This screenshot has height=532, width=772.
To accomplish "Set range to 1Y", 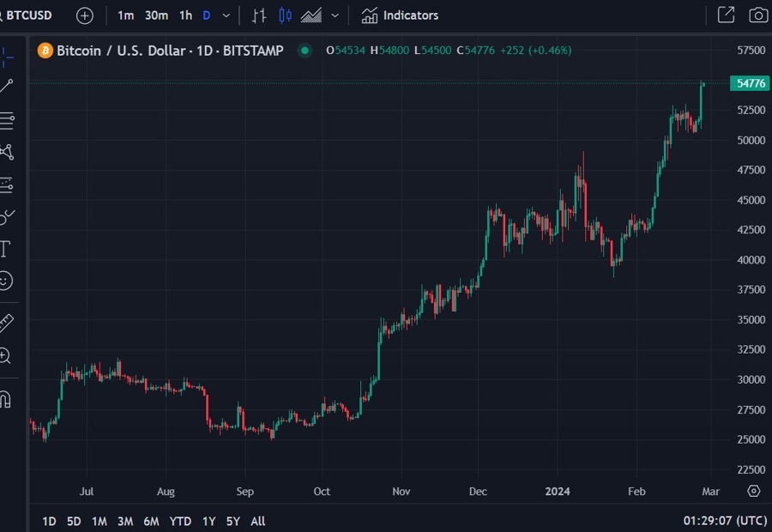I will (x=208, y=521).
